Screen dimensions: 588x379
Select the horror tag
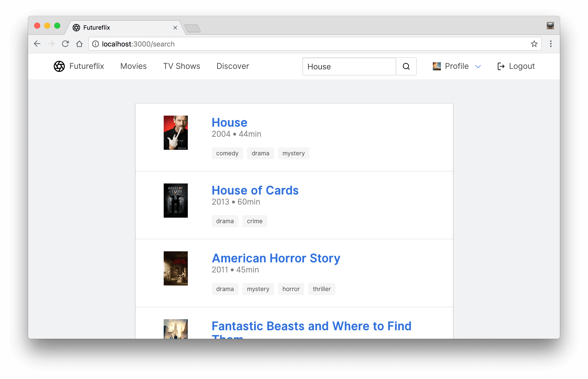coord(291,289)
